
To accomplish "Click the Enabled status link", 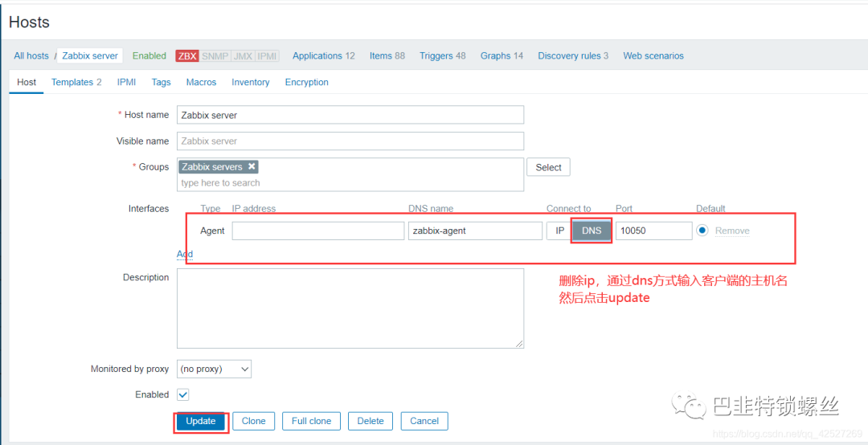I will coord(149,56).
